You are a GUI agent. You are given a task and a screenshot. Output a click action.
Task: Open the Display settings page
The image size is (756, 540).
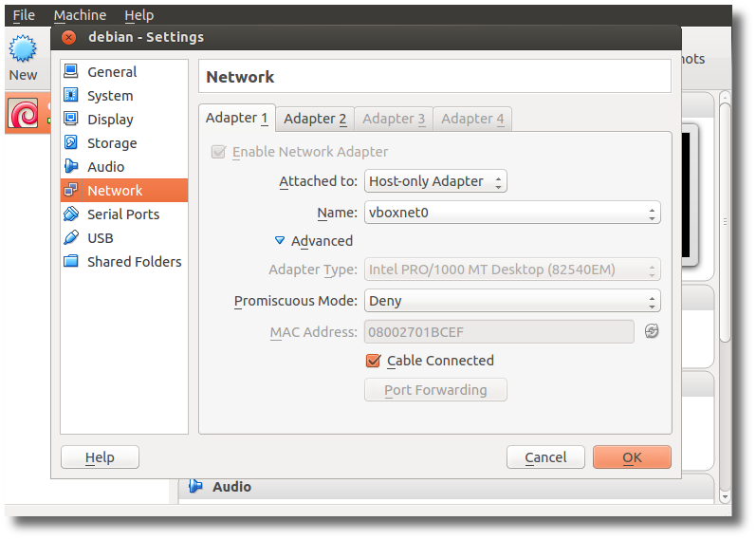click(x=124, y=120)
